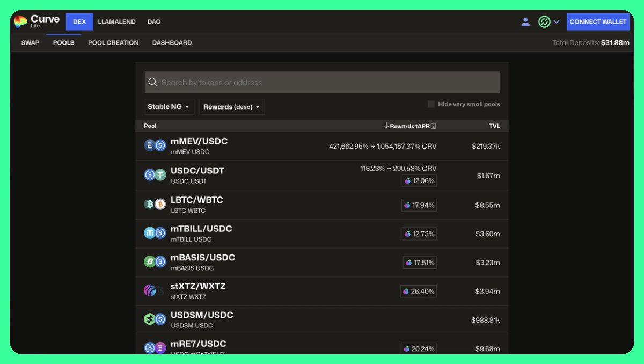Click the $8.55m TVL value
The width and height of the screenshot is (644, 364).
click(488, 205)
